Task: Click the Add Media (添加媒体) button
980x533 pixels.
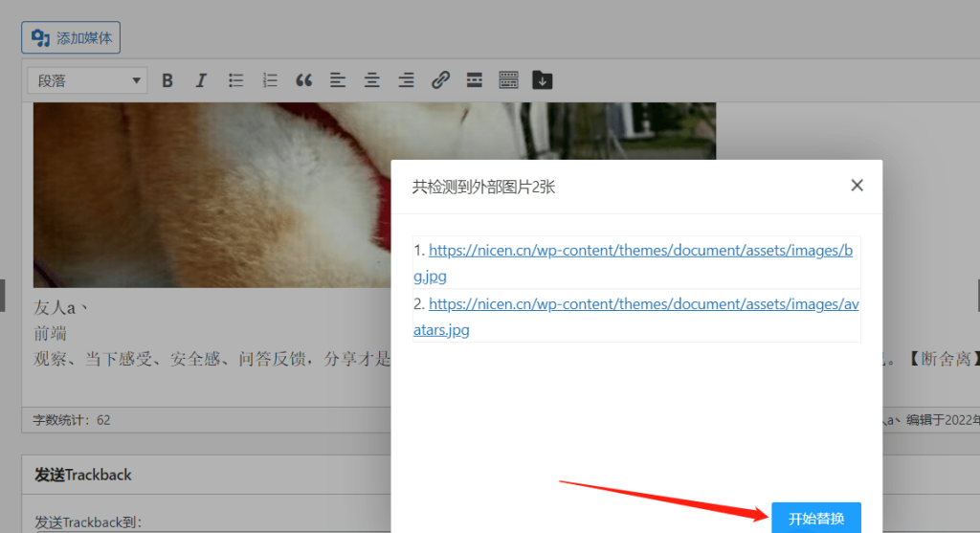Action: pyautogui.click(x=71, y=37)
